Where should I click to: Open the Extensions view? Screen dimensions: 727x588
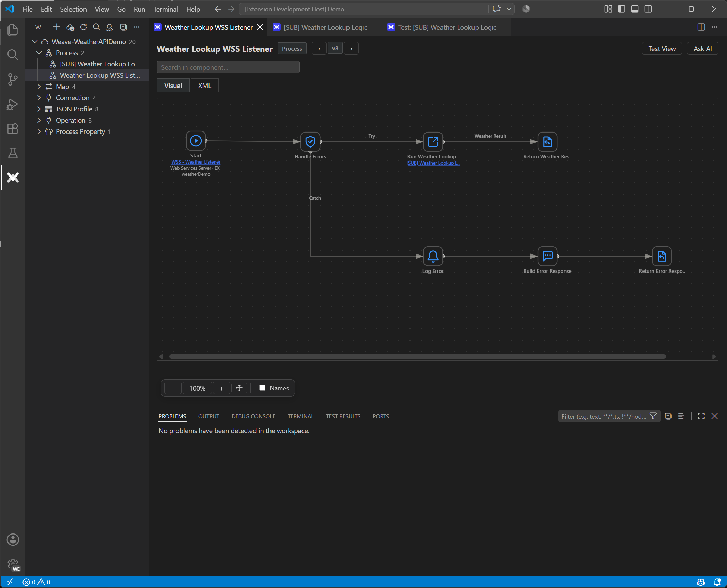tap(13, 128)
